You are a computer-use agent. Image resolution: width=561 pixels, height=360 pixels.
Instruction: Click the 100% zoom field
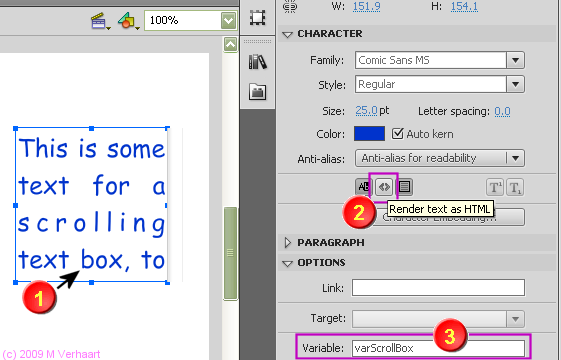[x=183, y=20]
